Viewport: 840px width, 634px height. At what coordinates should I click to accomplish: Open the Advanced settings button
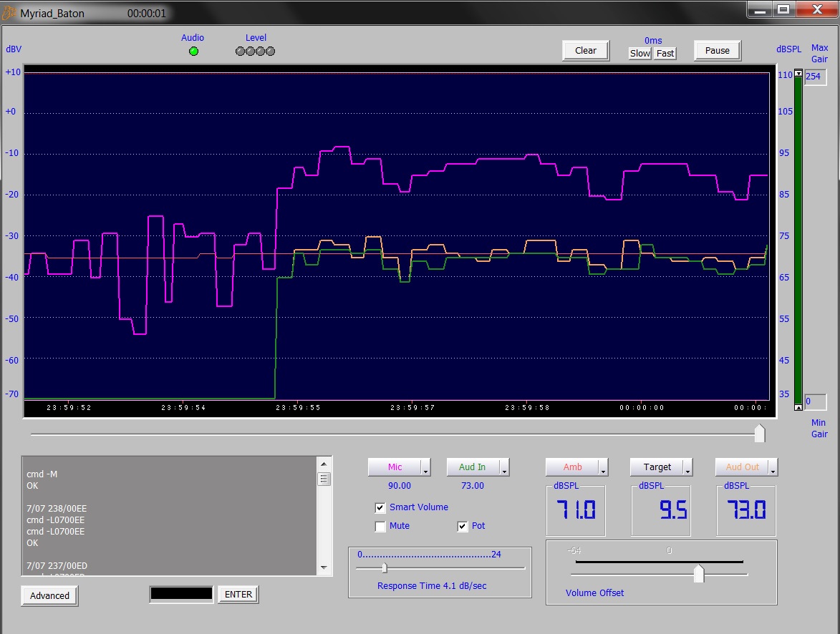click(49, 595)
